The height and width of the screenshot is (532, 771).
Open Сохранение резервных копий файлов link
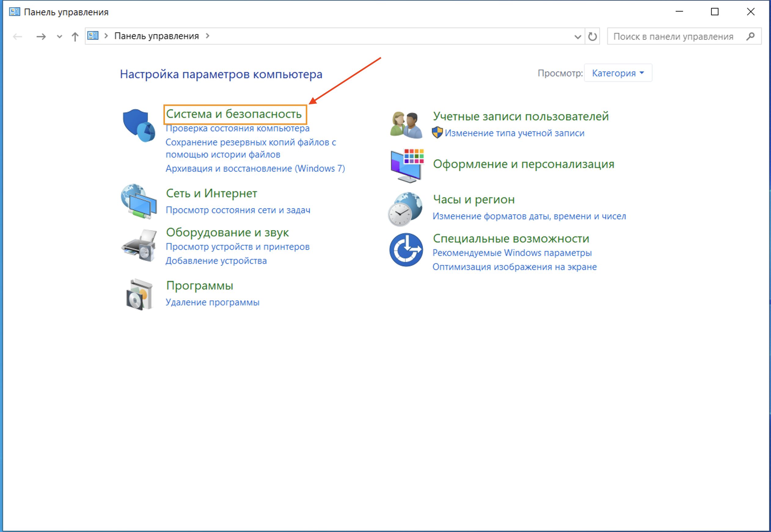(x=251, y=148)
